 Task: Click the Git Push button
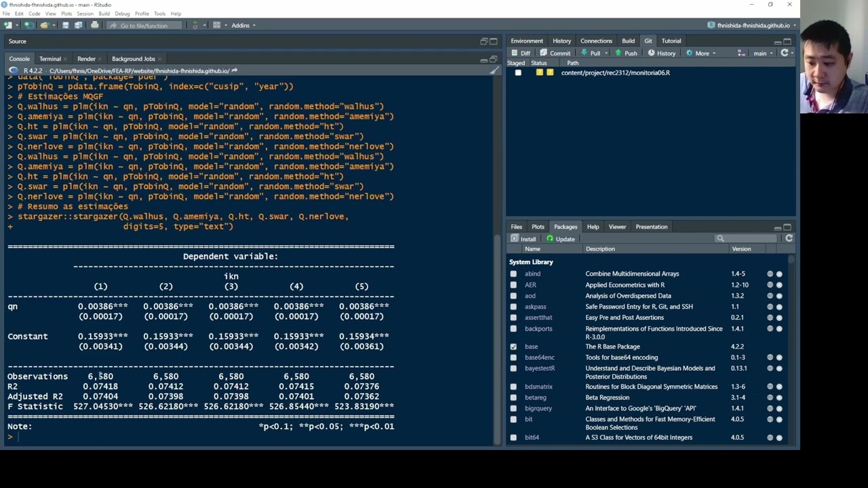pos(625,53)
